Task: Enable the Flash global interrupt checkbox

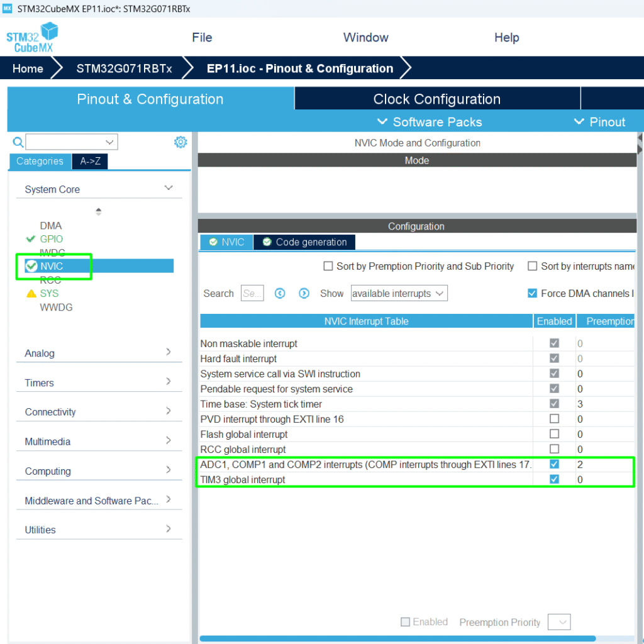Action: coord(554,434)
